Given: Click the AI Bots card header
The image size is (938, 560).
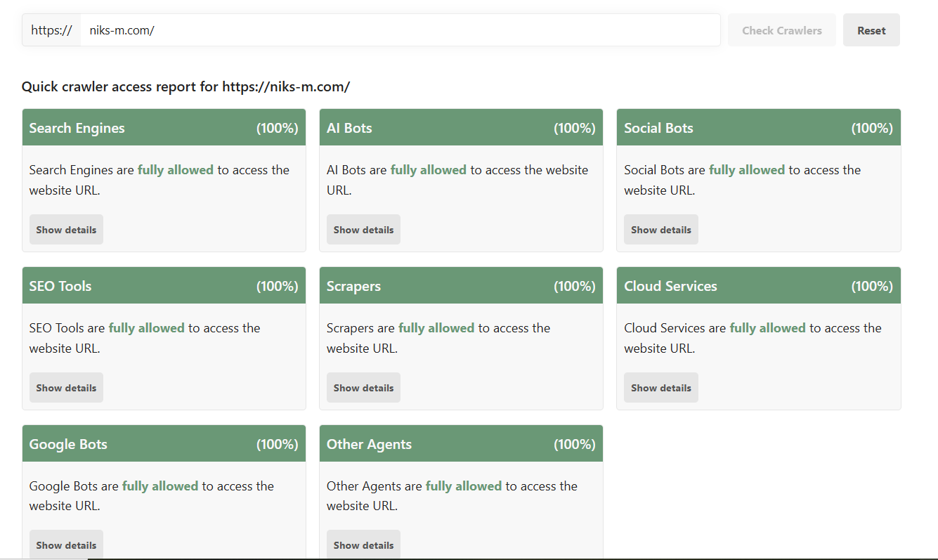Looking at the screenshot, I should point(461,128).
